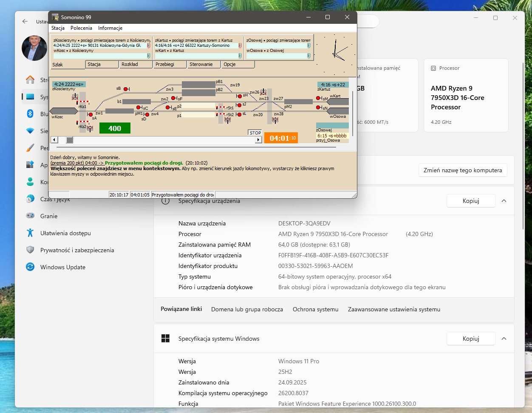Collapse the Specyfikacja systemu Windows chevron
This screenshot has height=413, width=532.
504,339
